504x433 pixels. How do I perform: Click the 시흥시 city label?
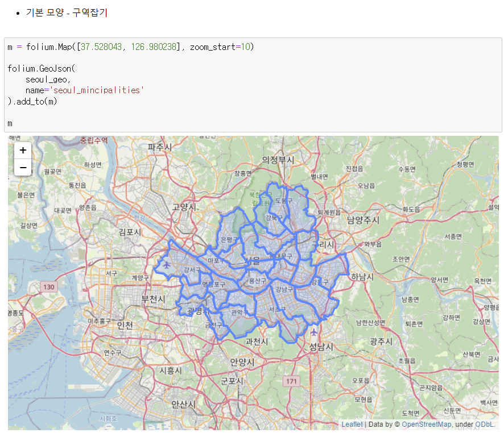click(171, 370)
